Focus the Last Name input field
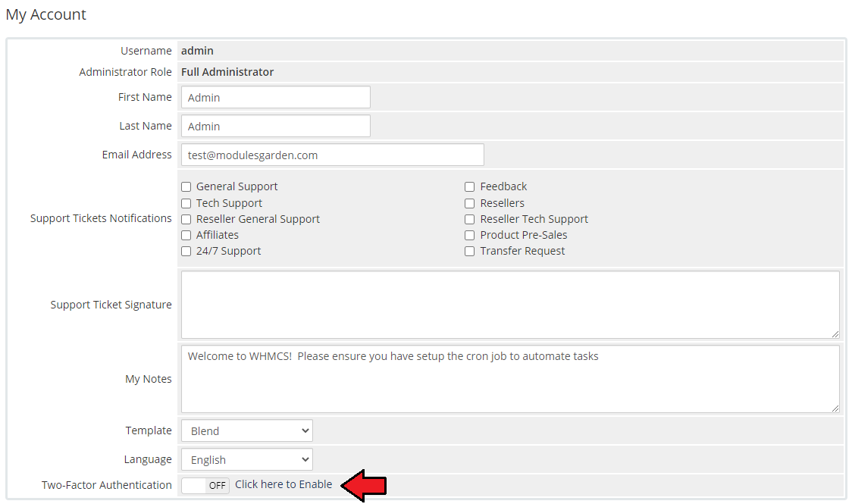 [276, 126]
